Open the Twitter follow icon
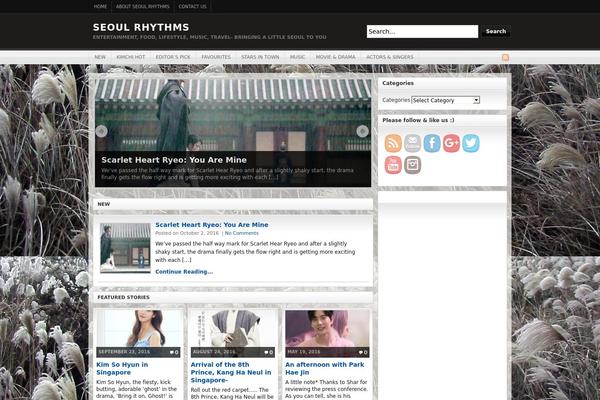This screenshot has width=600, height=400. pos(471,143)
